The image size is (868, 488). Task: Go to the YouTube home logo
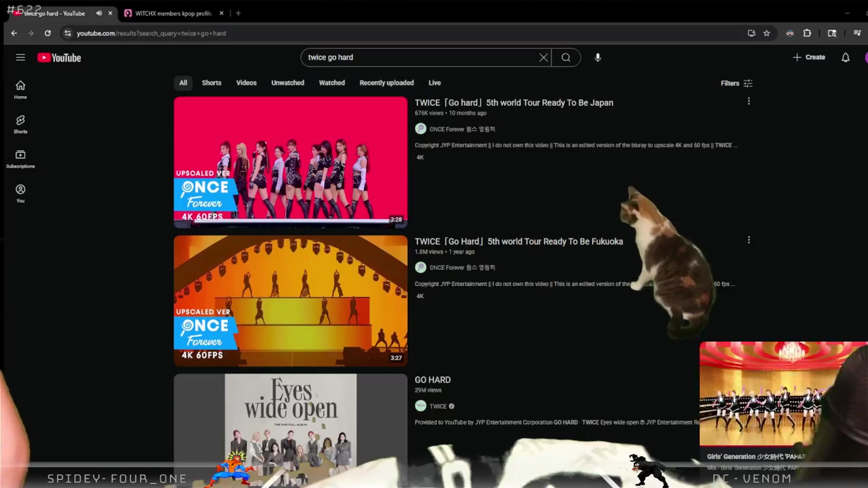tap(59, 58)
